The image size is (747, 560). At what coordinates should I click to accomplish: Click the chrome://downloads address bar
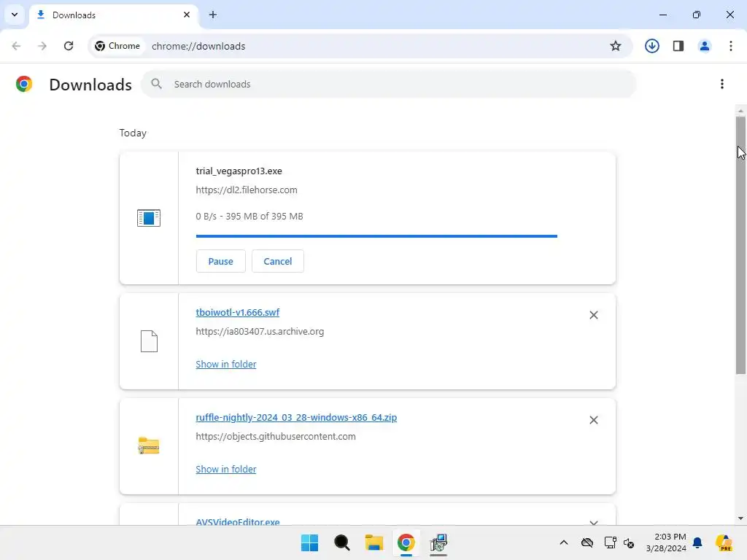coord(360,46)
